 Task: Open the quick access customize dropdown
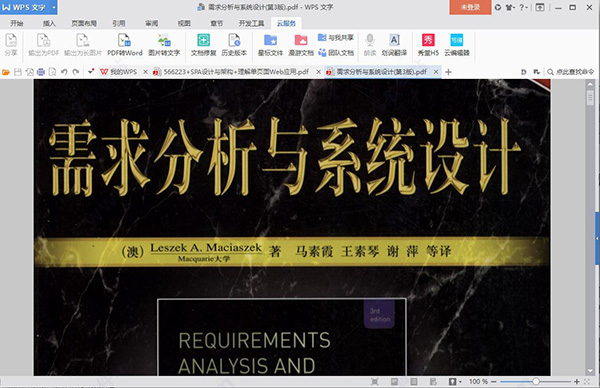coord(91,72)
